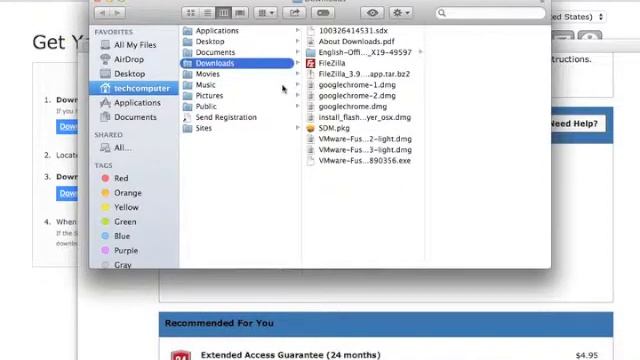The height and width of the screenshot is (360, 640).
Task: Click the Edit Tags toolbar button
Action: coord(323,13)
